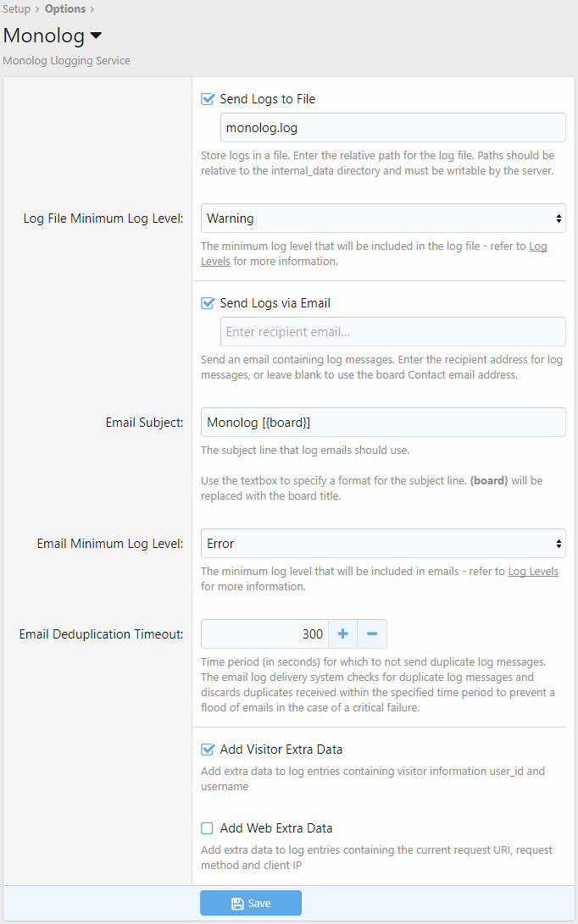This screenshot has width=578, height=924.
Task: Open Log File Minimum Log Level dropdown
Action: click(x=383, y=219)
